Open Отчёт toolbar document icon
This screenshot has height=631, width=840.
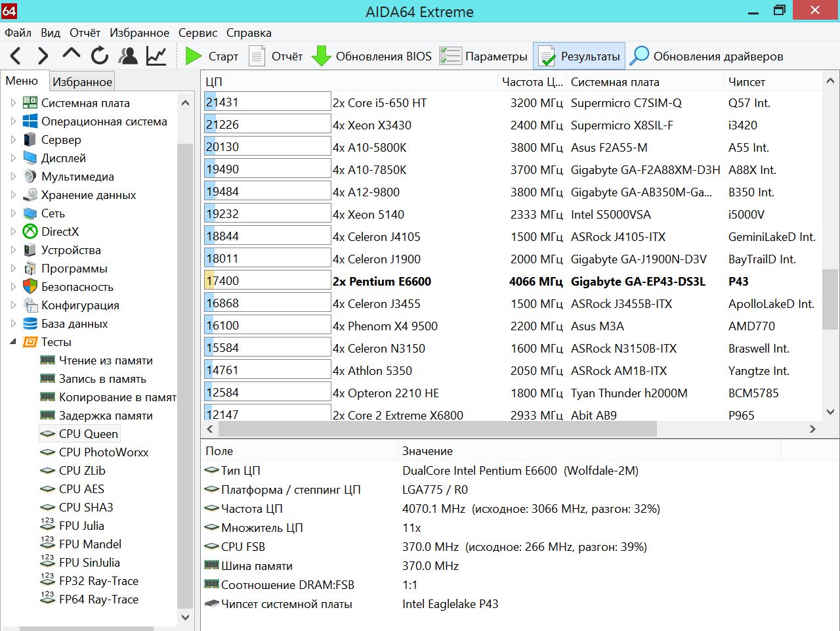click(x=257, y=56)
